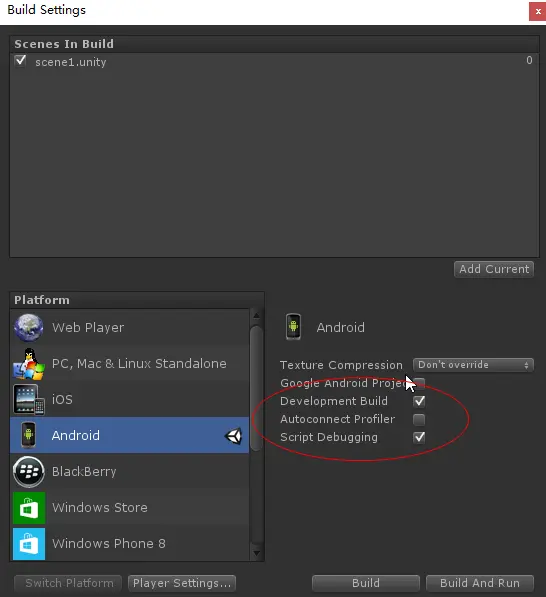Close the Build Settings window
The width and height of the screenshot is (546, 597).
coord(538,11)
